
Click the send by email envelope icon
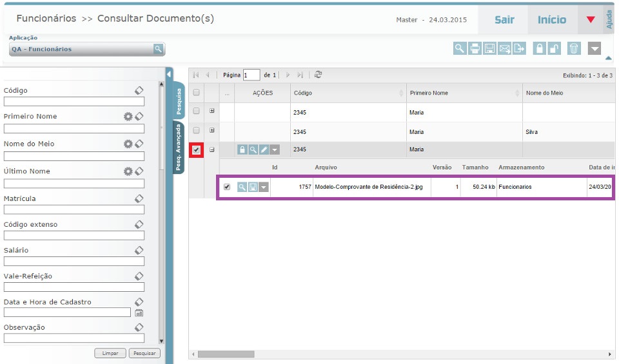click(505, 48)
